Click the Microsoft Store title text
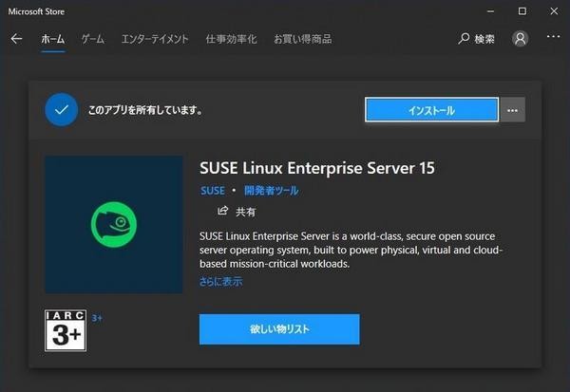570x392 pixels. pyautogui.click(x=36, y=11)
